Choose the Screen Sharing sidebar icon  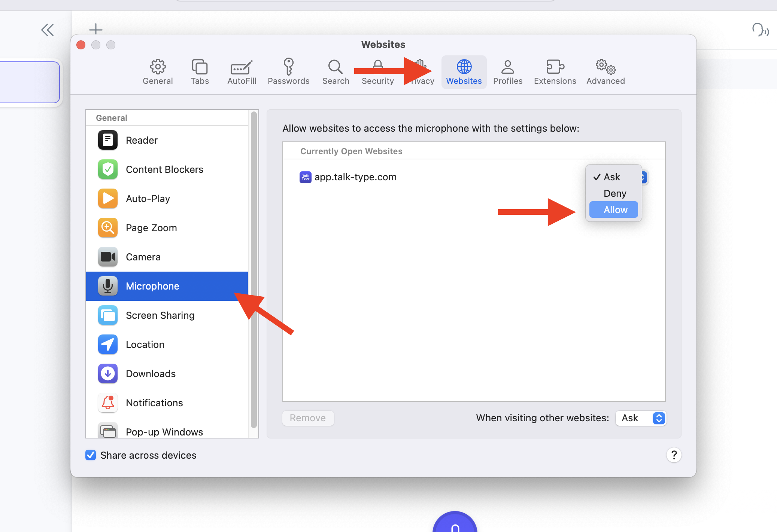[108, 315]
